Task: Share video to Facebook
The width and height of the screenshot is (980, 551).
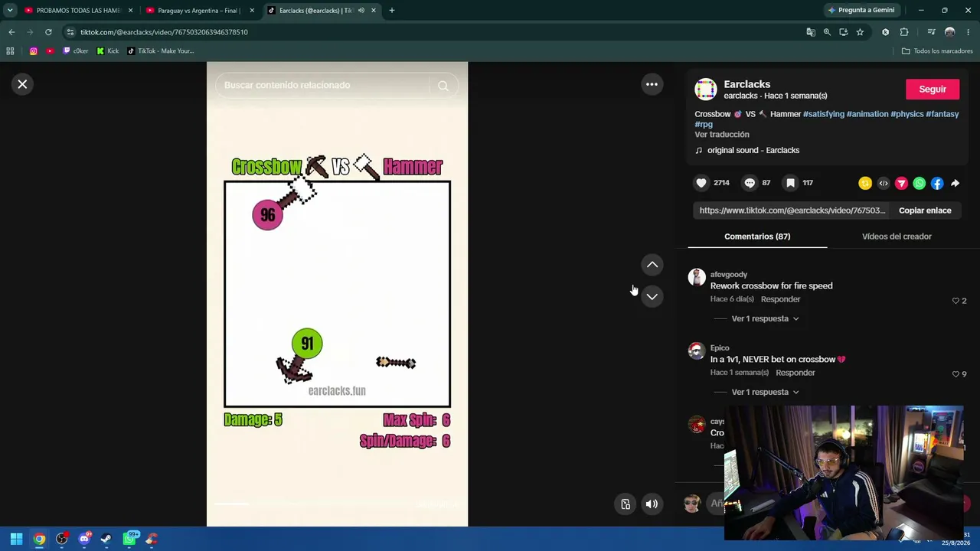Action: tap(937, 183)
